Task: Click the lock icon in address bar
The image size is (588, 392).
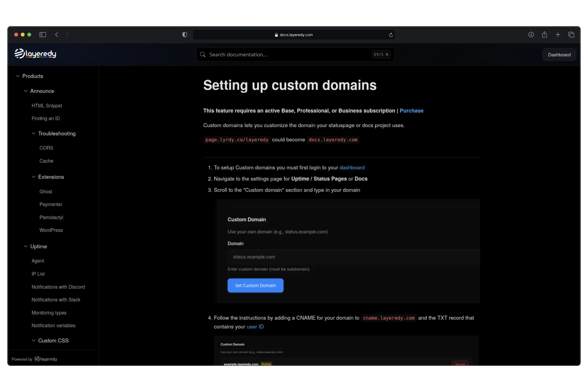Action: (x=276, y=35)
